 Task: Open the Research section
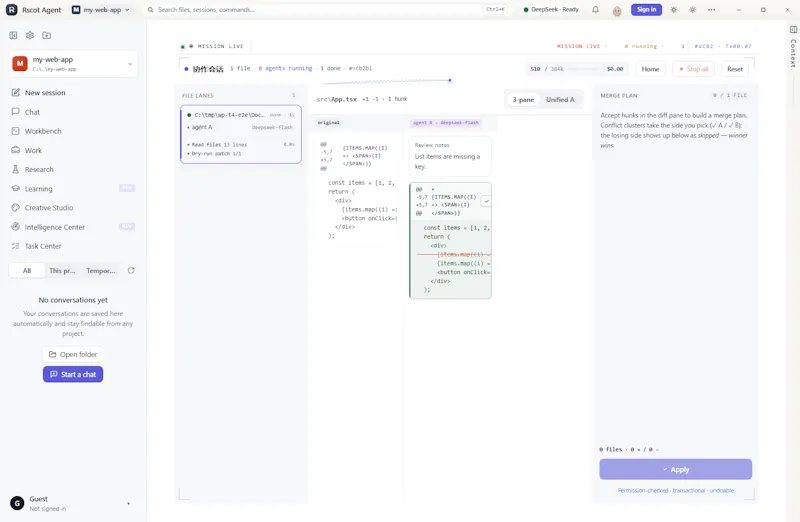[x=73, y=169]
